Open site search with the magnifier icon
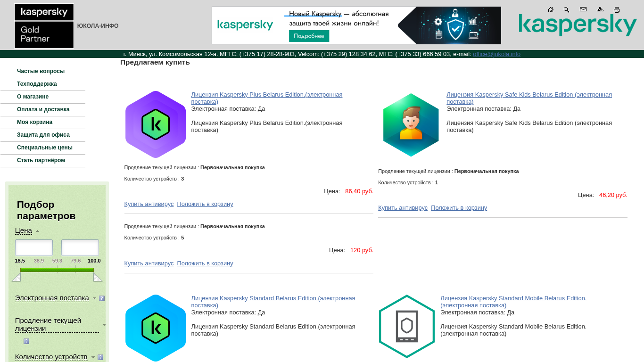 [567, 9]
